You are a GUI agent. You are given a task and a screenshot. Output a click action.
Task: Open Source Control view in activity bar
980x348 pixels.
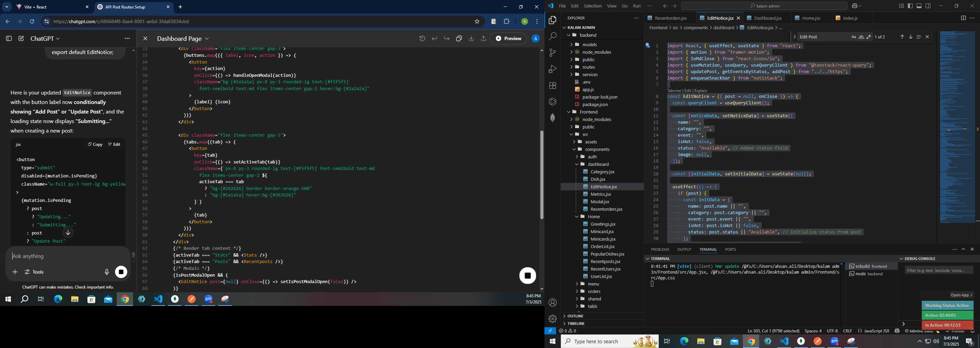click(552, 53)
